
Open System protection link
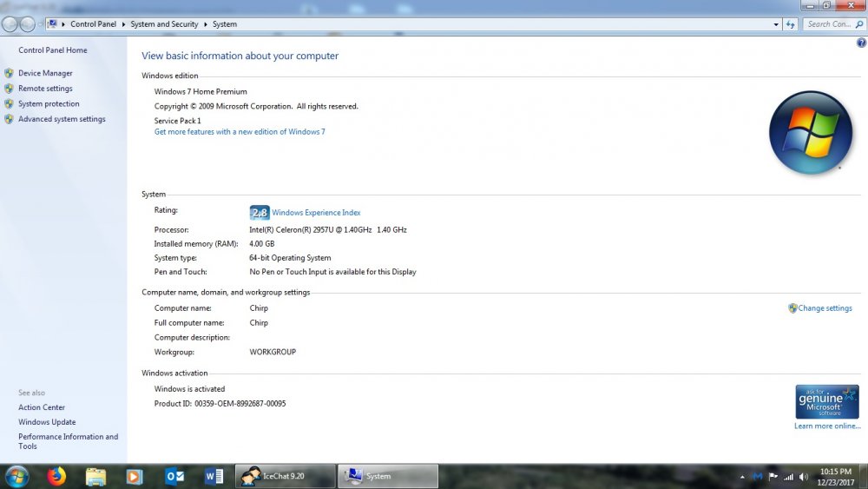[x=49, y=103]
